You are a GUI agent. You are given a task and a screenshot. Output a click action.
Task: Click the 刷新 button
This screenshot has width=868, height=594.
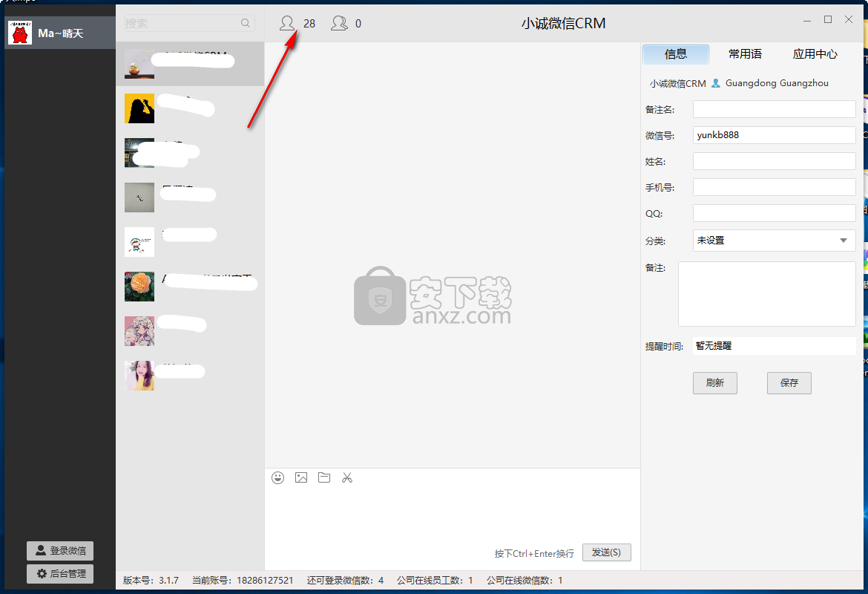(714, 383)
